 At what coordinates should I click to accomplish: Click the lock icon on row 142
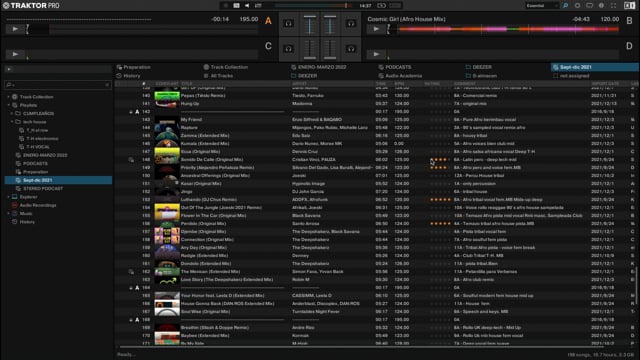(x=131, y=111)
